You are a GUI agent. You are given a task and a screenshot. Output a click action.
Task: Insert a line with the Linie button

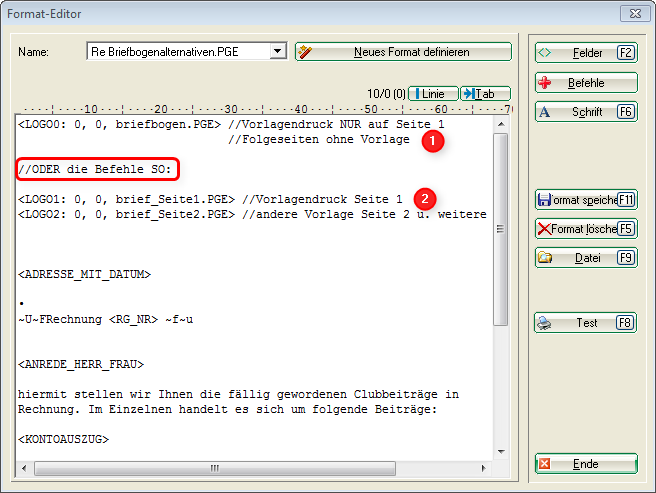433,93
